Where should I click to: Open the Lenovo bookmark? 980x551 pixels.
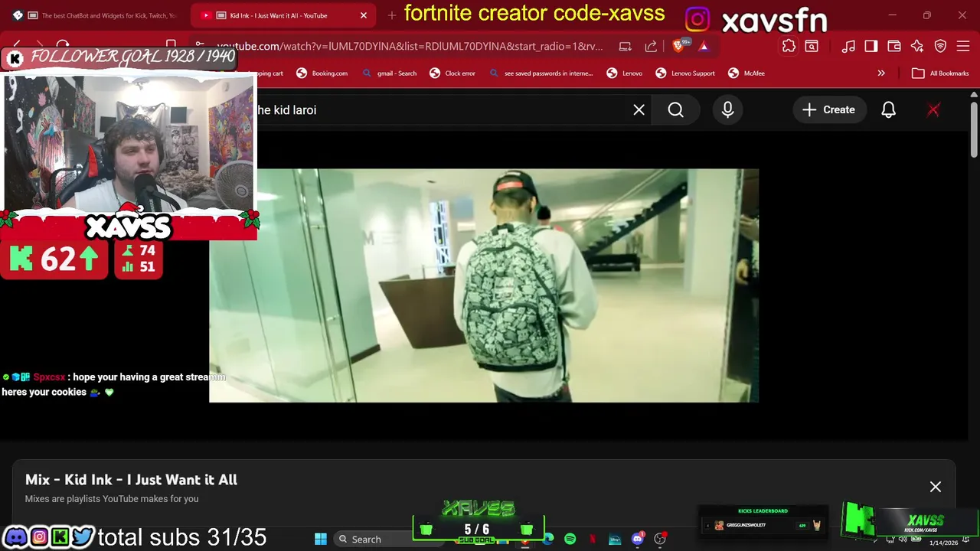pyautogui.click(x=625, y=73)
